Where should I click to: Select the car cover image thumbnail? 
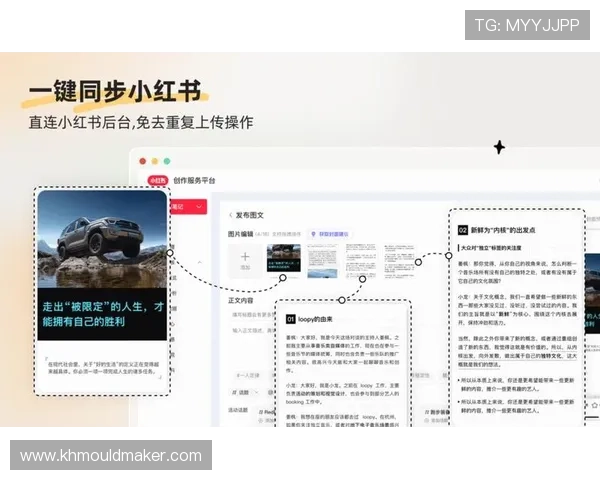pyautogui.click(x=284, y=258)
